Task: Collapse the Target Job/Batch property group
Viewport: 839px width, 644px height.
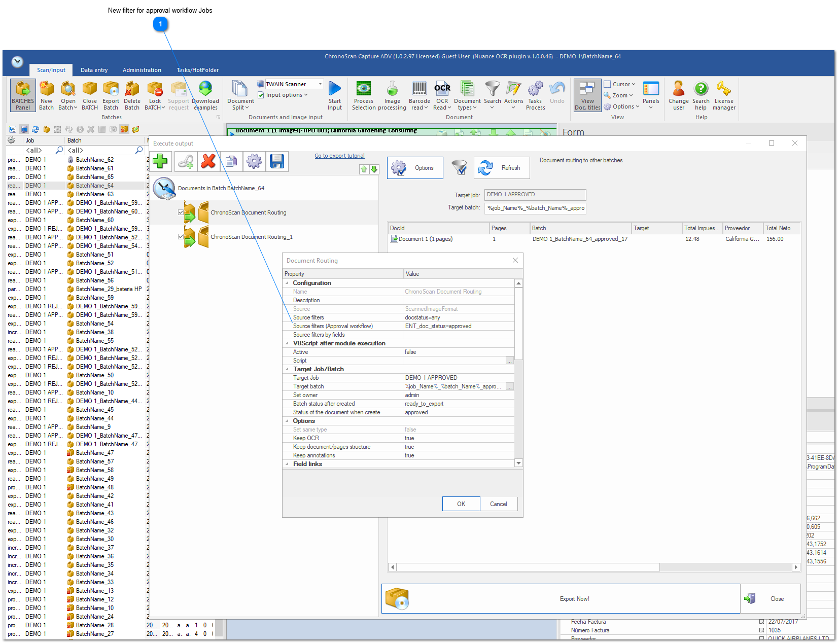Action: (x=287, y=369)
